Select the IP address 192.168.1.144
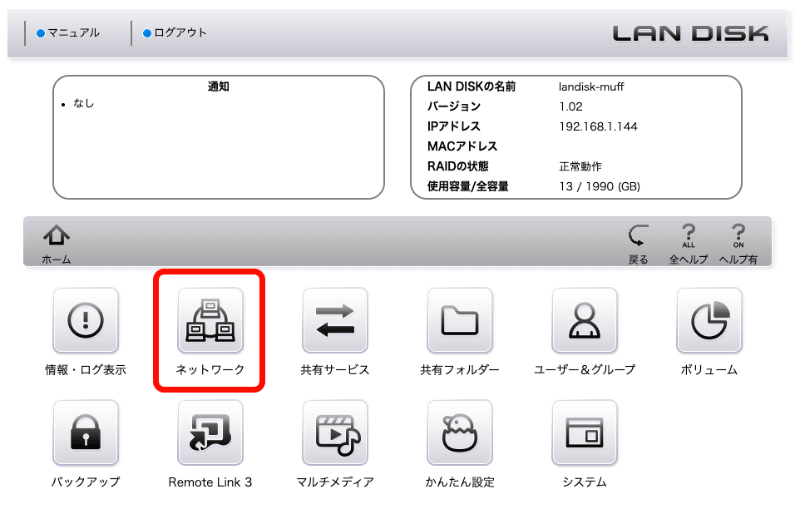 click(598, 127)
